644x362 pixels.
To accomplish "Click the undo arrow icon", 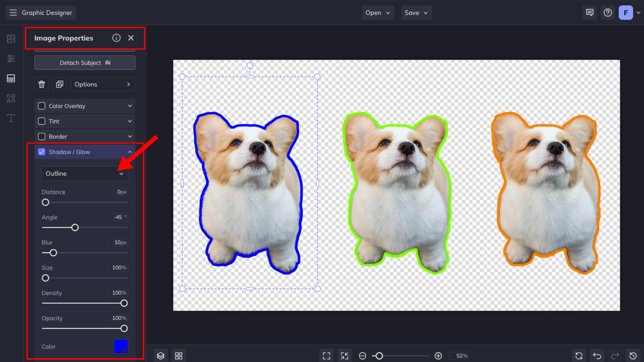I will 597,356.
